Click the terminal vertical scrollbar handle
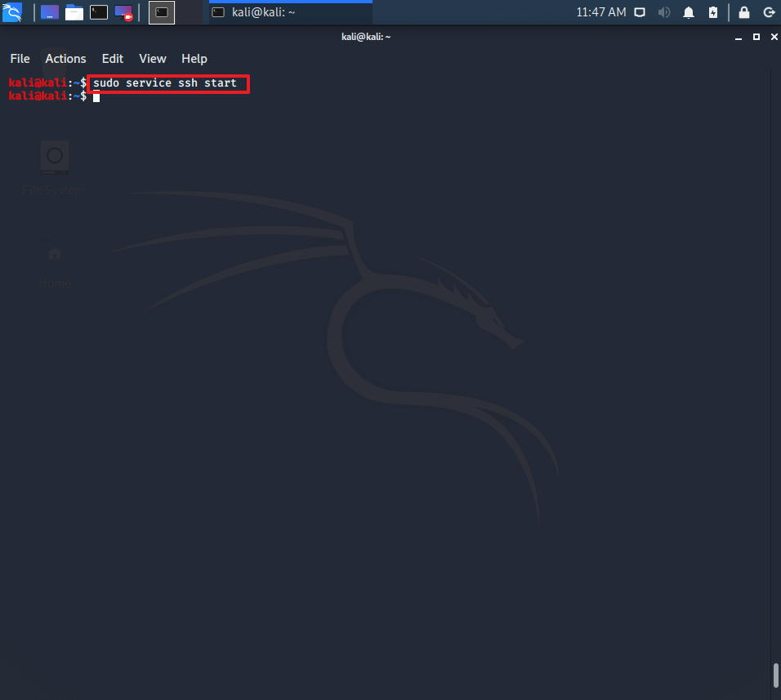781x700 pixels. tap(775, 675)
